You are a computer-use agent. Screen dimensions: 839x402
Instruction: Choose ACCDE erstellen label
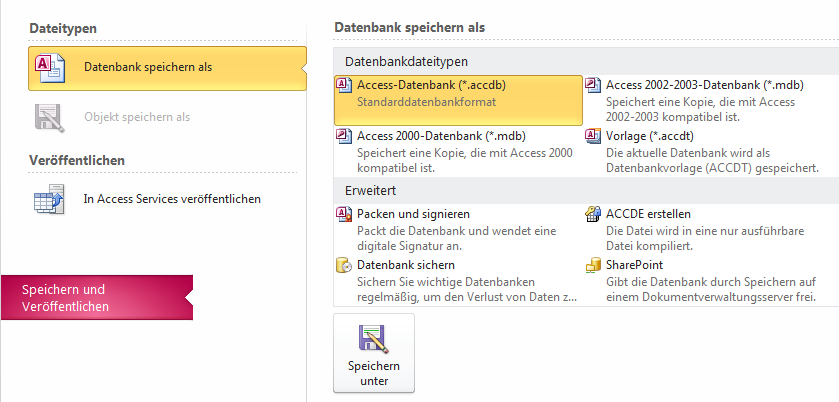[648, 214]
